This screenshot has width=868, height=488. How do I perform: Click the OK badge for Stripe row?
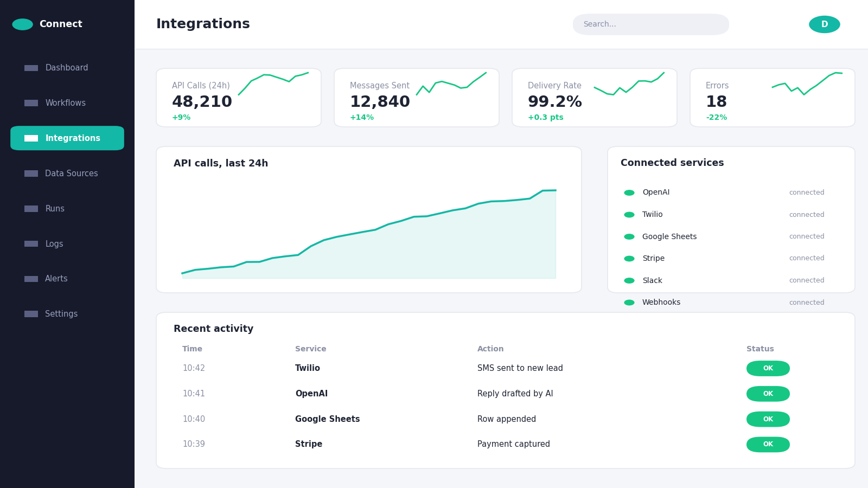768,445
